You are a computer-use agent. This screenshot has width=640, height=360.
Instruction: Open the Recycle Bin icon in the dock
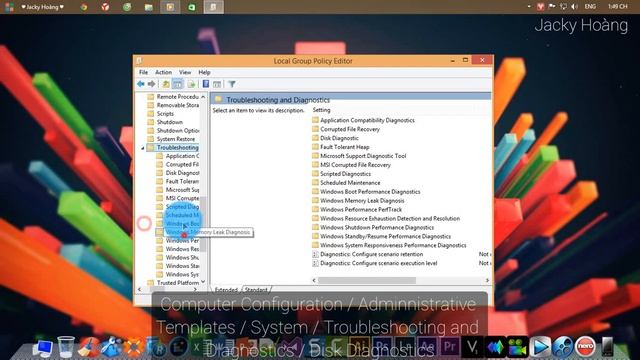pos(66,347)
